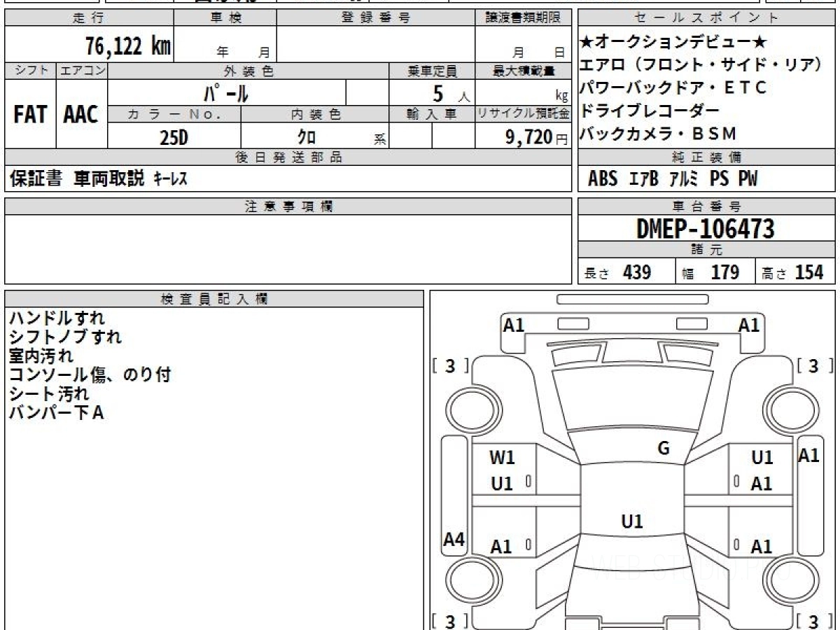This screenshot has height=630, width=840.
Task: Click the 外装色 header
Action: [x=248, y=71]
